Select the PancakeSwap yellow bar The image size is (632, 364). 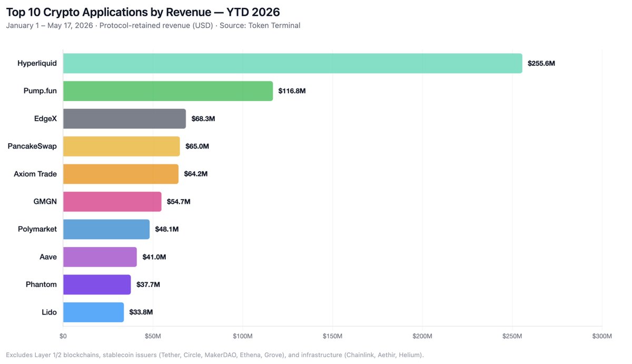click(x=122, y=146)
